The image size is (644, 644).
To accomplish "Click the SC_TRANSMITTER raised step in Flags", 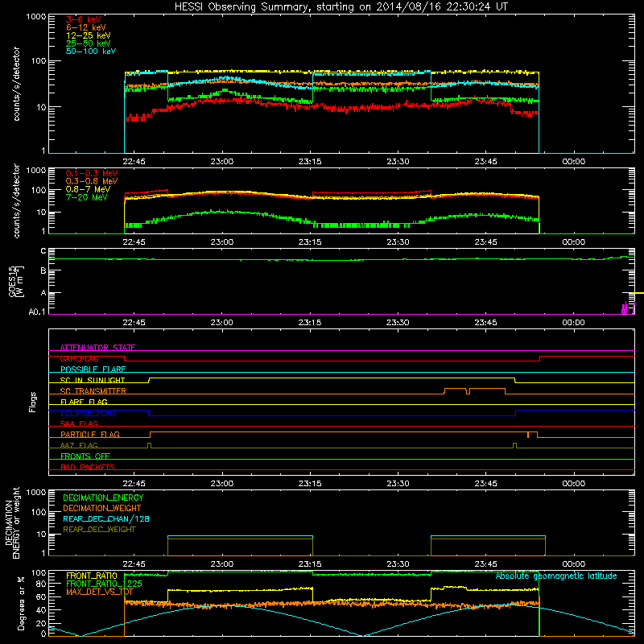I will point(474,390).
